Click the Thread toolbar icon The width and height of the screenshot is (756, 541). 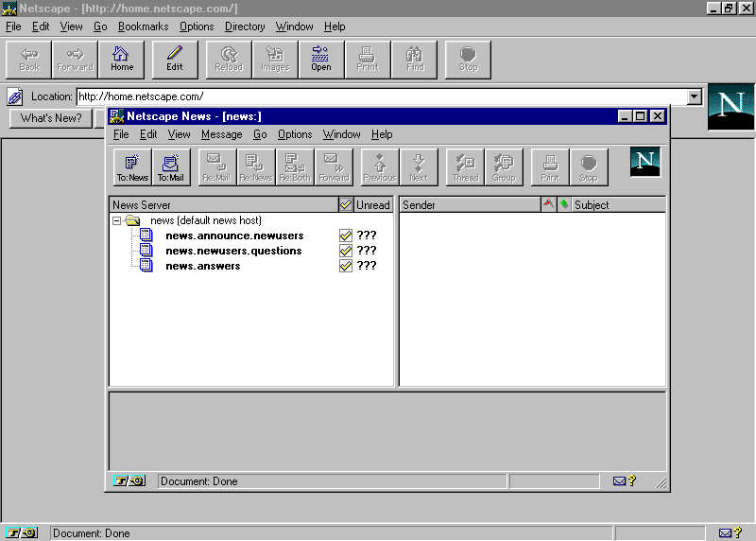(x=465, y=167)
